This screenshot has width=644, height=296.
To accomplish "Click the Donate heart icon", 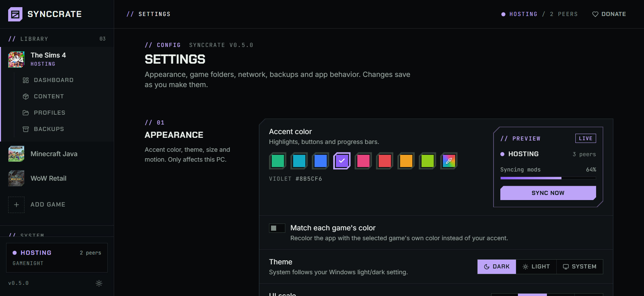I will click(x=595, y=14).
